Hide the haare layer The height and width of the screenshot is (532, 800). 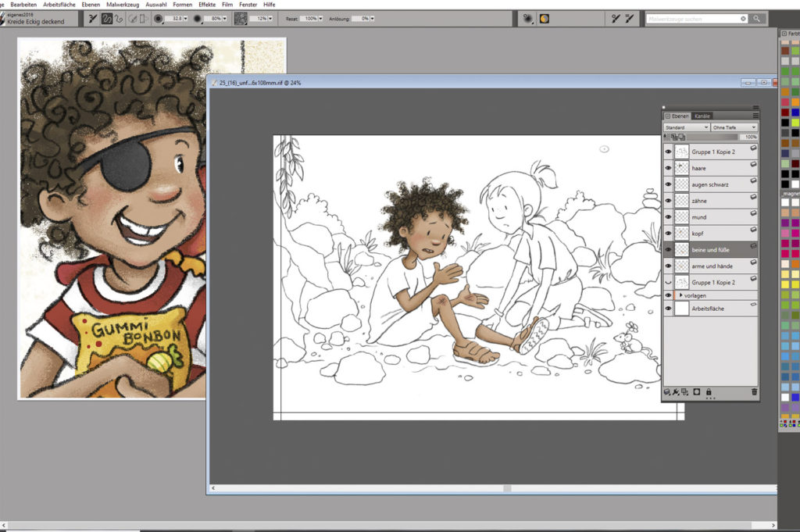pos(668,167)
